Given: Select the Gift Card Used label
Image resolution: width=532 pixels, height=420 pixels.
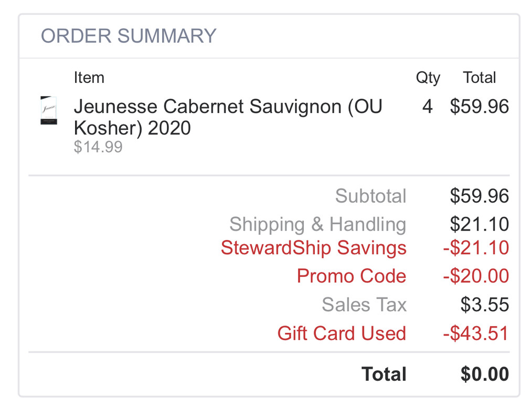Looking at the screenshot, I should pos(341,333).
